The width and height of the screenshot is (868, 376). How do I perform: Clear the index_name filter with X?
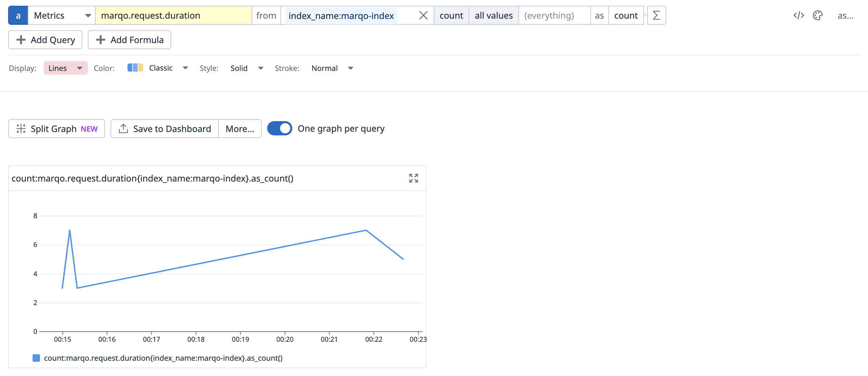[423, 15]
